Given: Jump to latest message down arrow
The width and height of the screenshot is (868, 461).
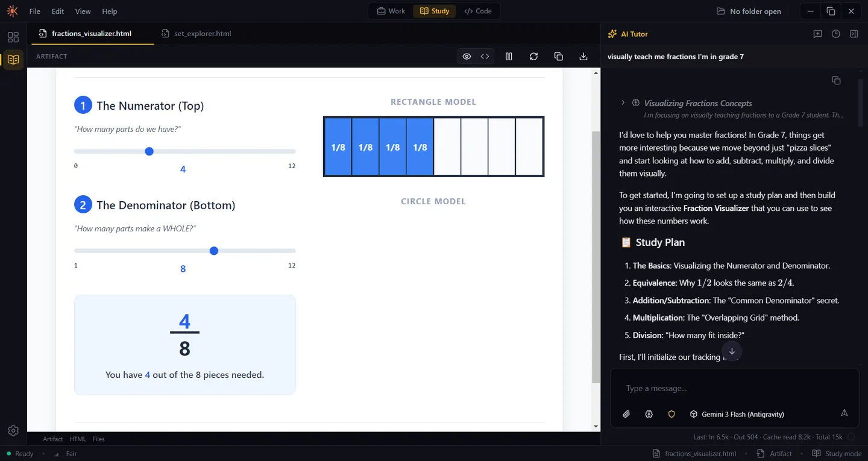Looking at the screenshot, I should point(732,351).
